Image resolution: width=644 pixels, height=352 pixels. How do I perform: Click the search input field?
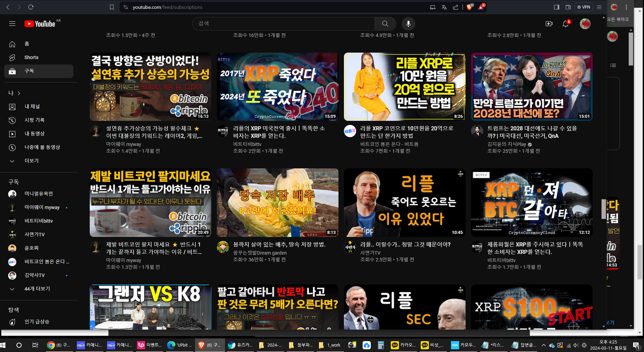(x=284, y=24)
